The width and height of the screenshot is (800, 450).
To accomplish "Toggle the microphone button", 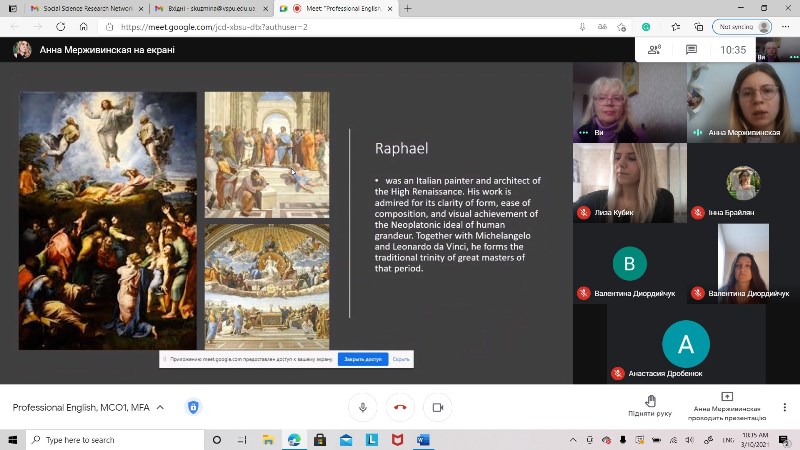I will click(363, 407).
